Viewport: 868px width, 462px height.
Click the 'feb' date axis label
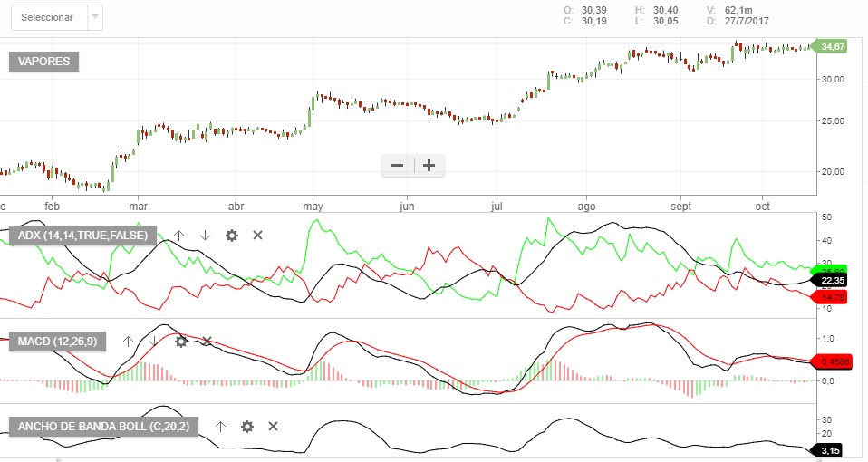click(52, 207)
